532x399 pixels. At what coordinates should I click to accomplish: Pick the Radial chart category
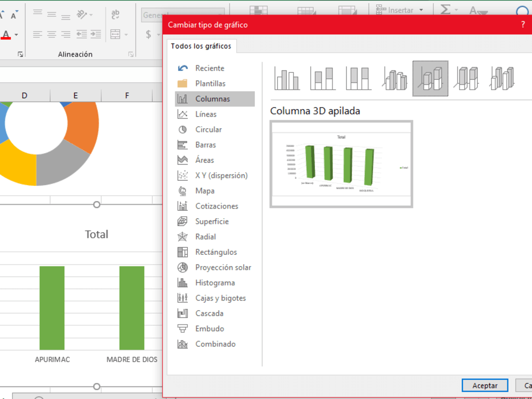coord(215,237)
